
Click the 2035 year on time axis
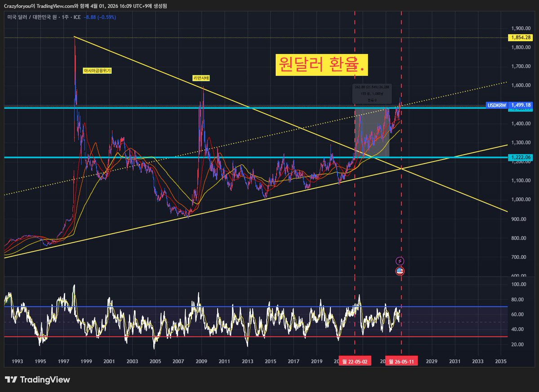[501, 361]
